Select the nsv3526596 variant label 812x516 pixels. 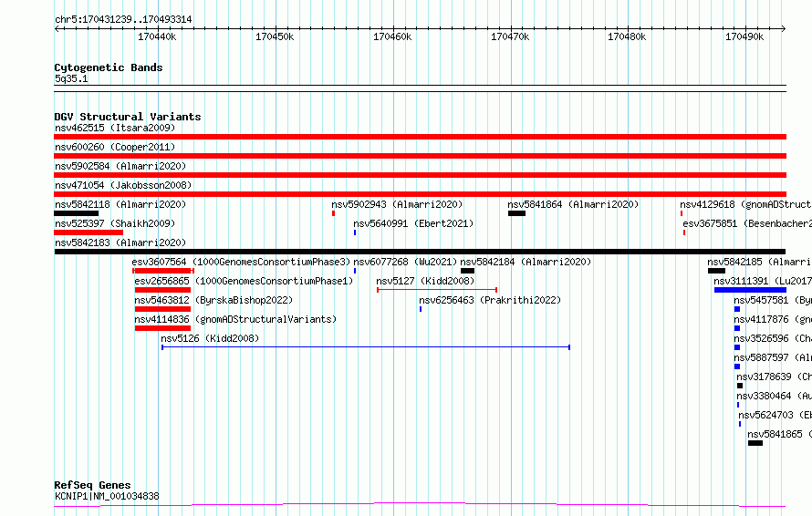tap(773, 338)
